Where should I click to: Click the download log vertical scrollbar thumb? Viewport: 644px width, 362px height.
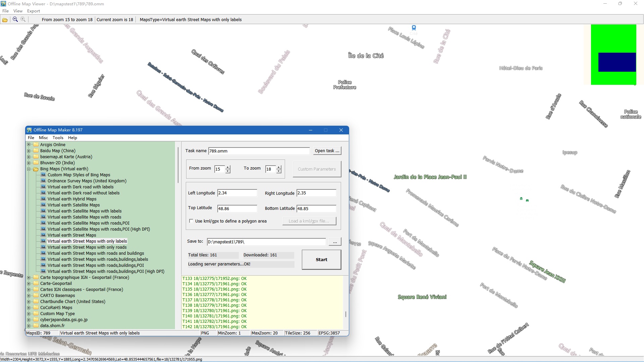[x=346, y=314]
